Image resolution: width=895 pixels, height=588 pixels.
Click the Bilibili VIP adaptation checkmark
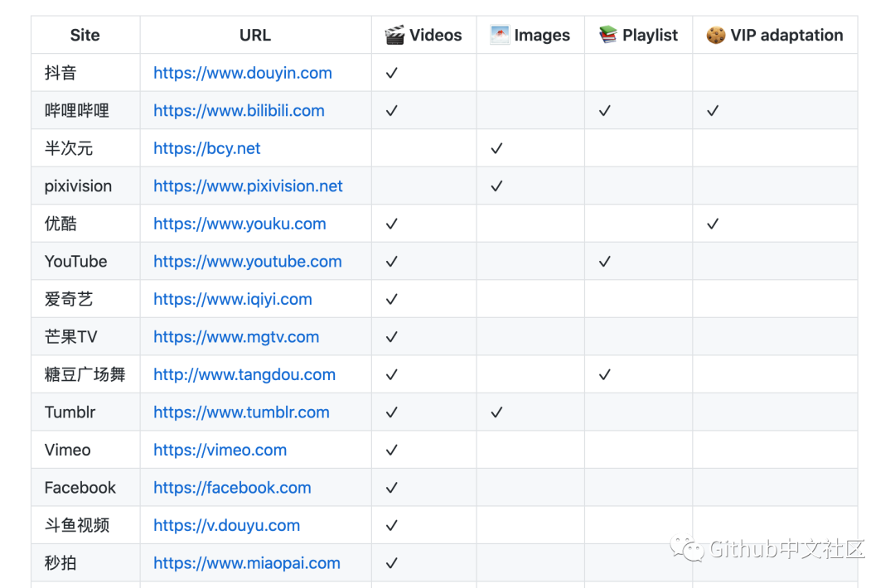[713, 111]
